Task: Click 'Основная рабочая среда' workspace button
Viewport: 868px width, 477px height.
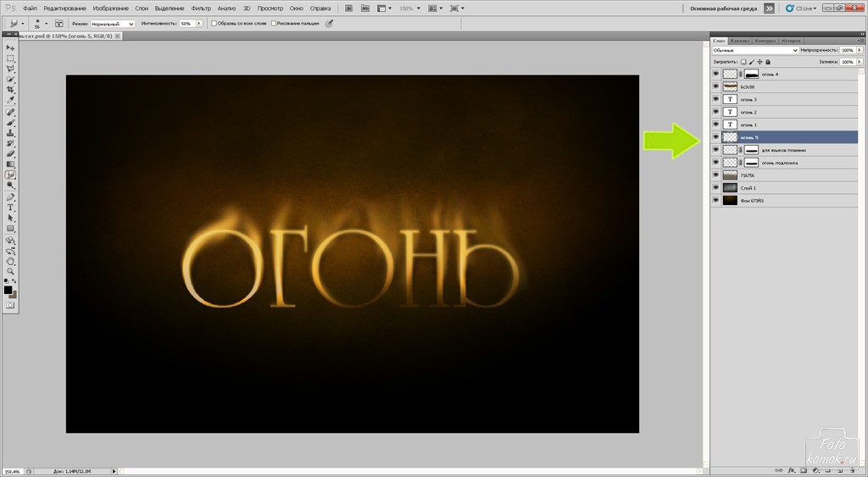Action: (x=724, y=8)
